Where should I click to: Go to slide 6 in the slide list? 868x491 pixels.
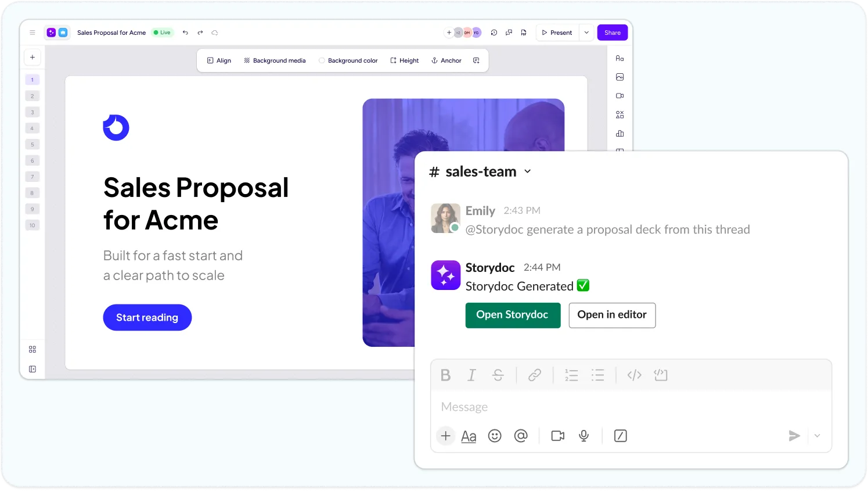(33, 160)
